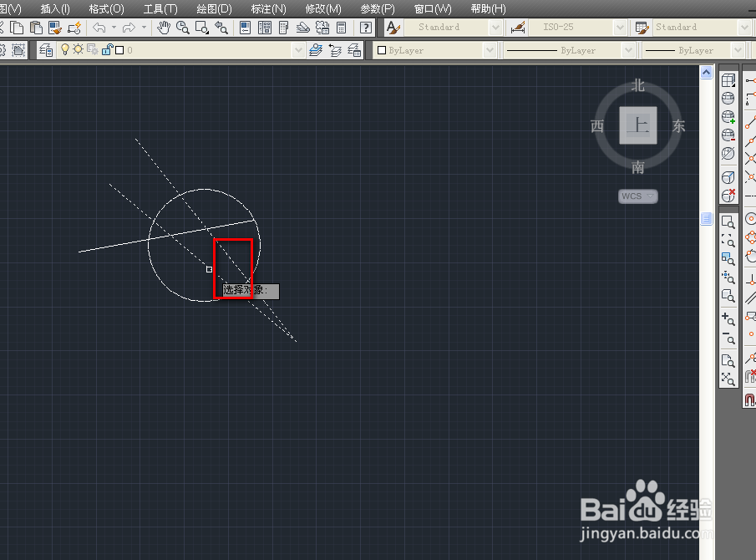Open the Standard text style dropdown
Image resolution: width=756 pixels, height=560 pixels.
pyautogui.click(x=495, y=28)
